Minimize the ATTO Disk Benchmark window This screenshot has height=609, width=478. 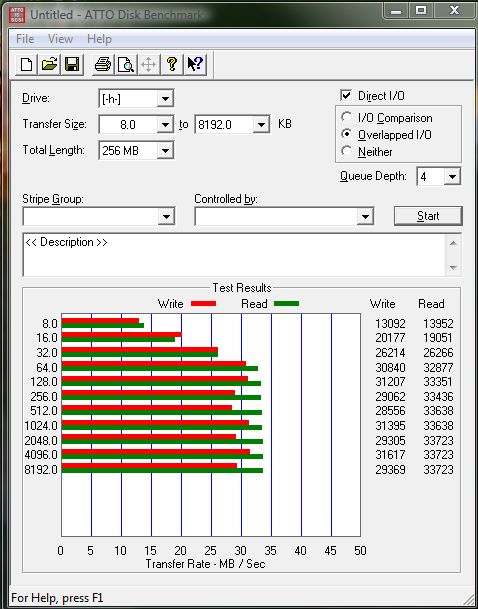[396, 11]
